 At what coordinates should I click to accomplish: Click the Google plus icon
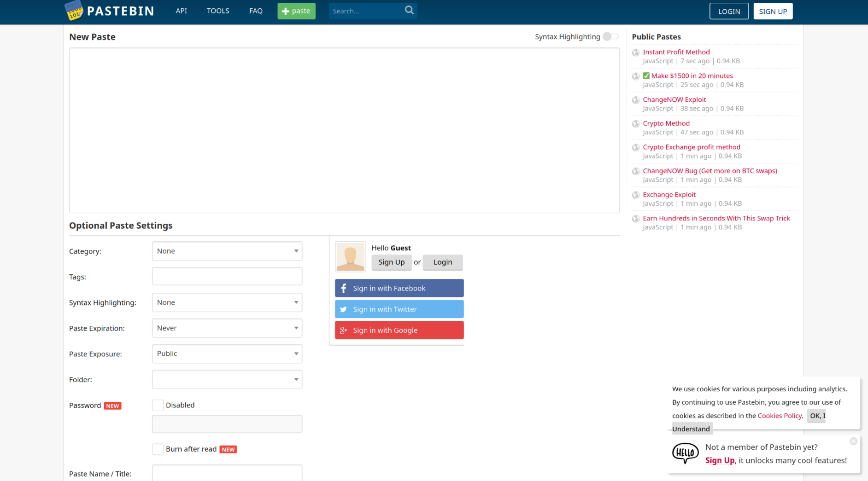[344, 330]
